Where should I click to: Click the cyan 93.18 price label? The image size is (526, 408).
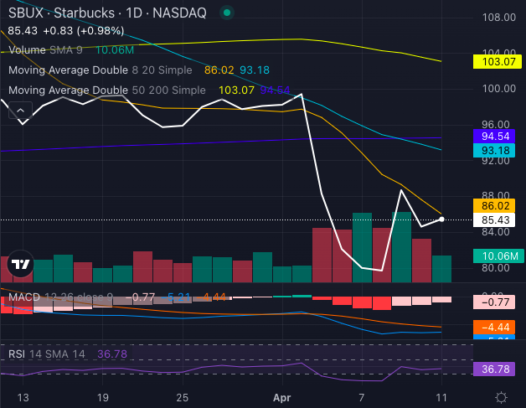(494, 150)
